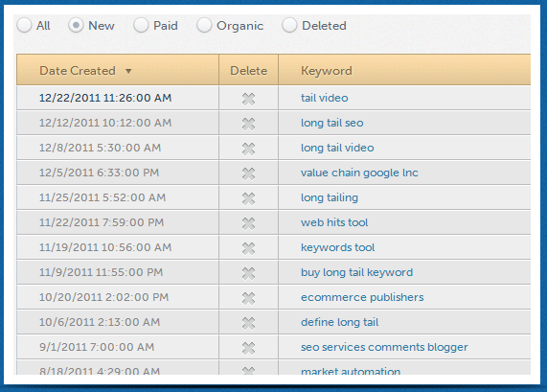Sort by the Keyword column header

tap(327, 71)
